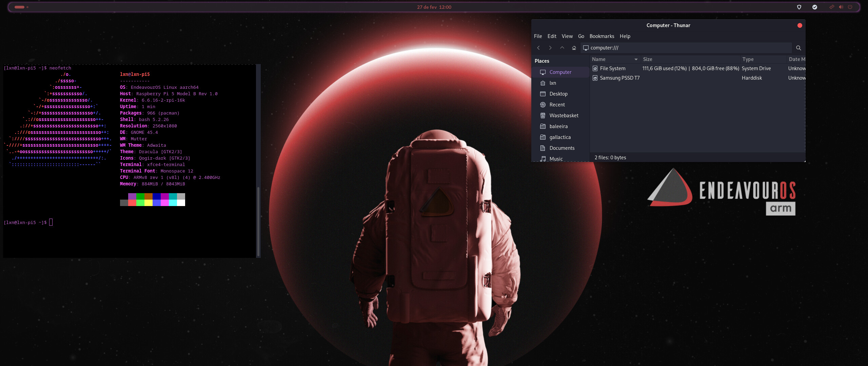This screenshot has height=366, width=868.
Task: Click the 'OS: EndeavourOS Linux aarch64' line
Action: [159, 87]
